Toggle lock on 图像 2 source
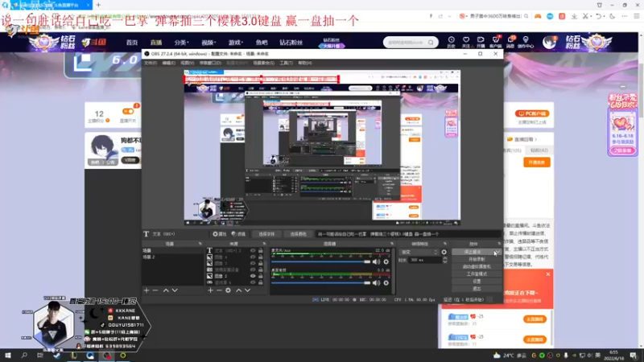644x362 pixels. click(x=260, y=276)
